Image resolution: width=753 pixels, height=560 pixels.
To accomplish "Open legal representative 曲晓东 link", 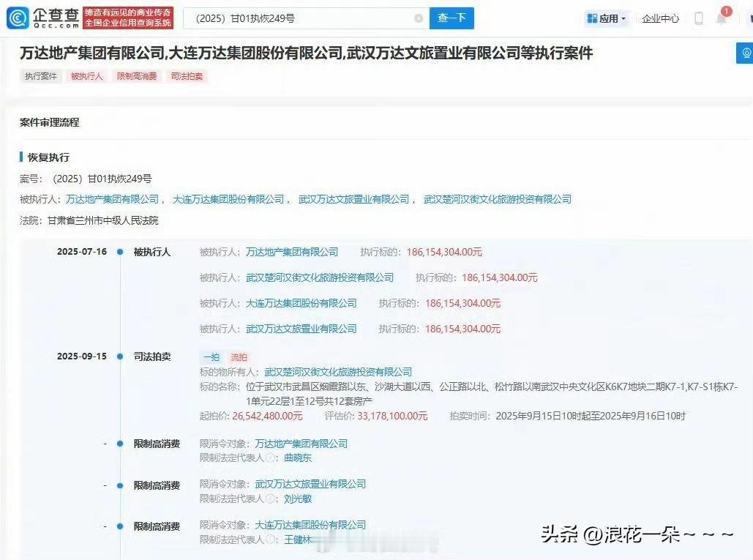I will point(298,458).
